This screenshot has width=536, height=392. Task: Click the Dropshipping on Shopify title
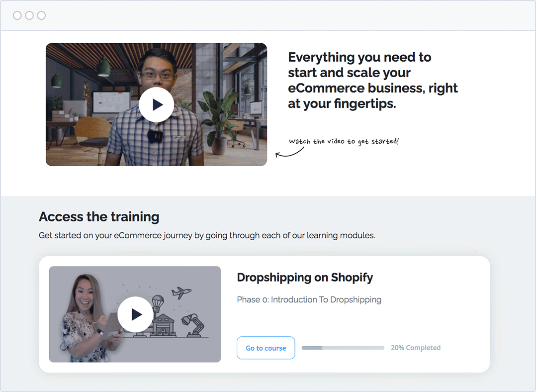coord(305,278)
